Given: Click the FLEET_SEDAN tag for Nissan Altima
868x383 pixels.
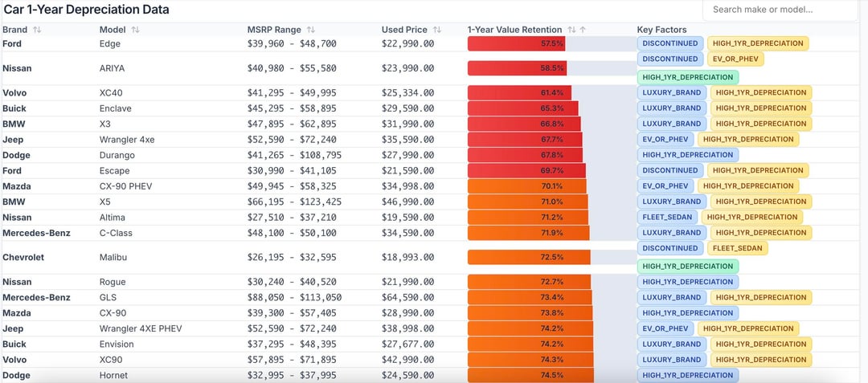Looking at the screenshot, I should click(x=669, y=217).
